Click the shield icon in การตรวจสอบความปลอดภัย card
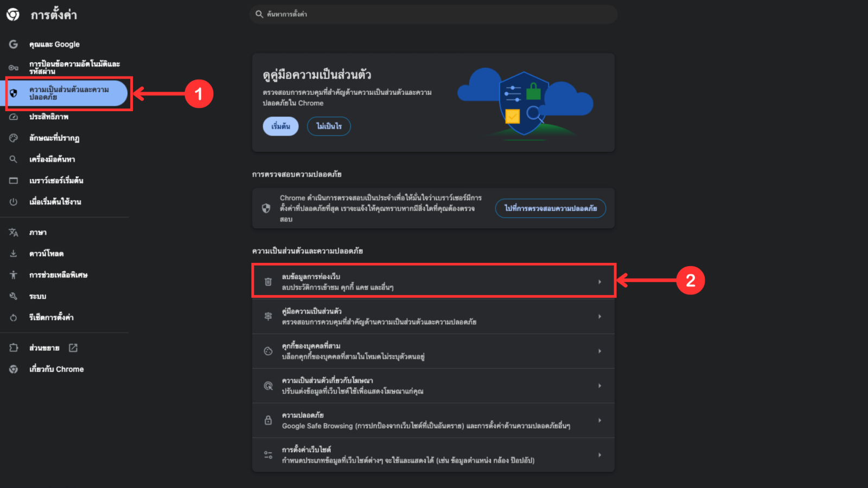 click(x=266, y=208)
